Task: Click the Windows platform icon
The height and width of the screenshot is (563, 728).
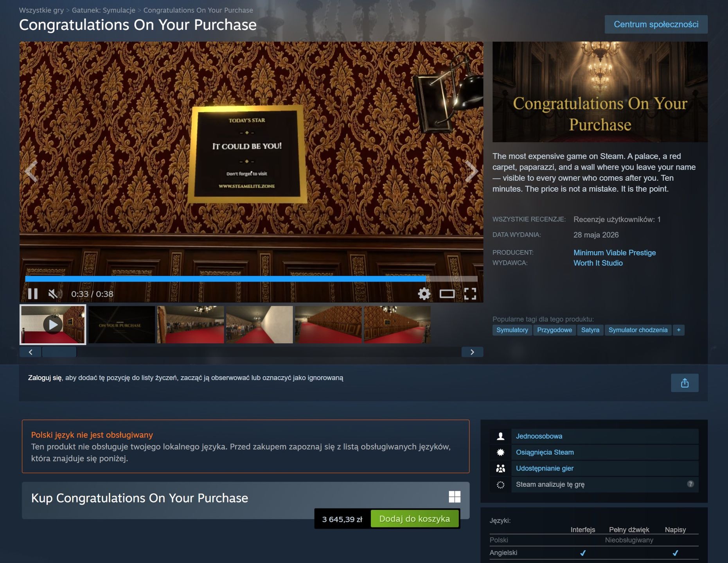Action: point(455,497)
